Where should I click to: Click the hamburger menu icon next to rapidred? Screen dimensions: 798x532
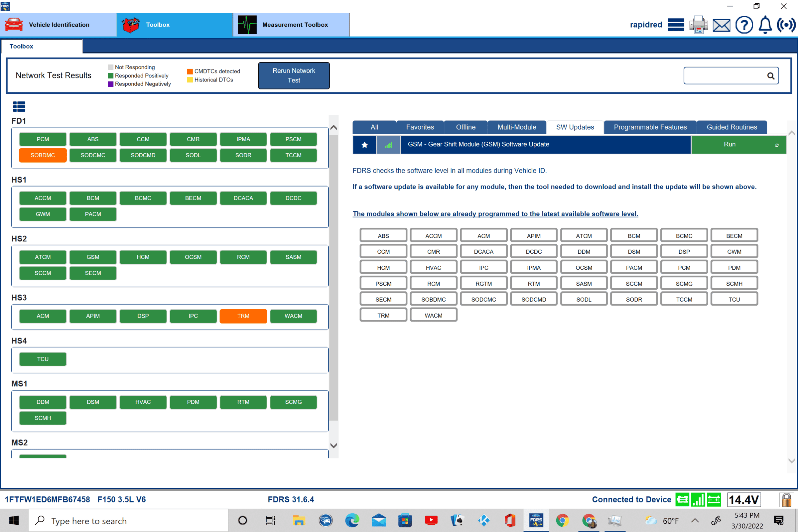(x=676, y=25)
